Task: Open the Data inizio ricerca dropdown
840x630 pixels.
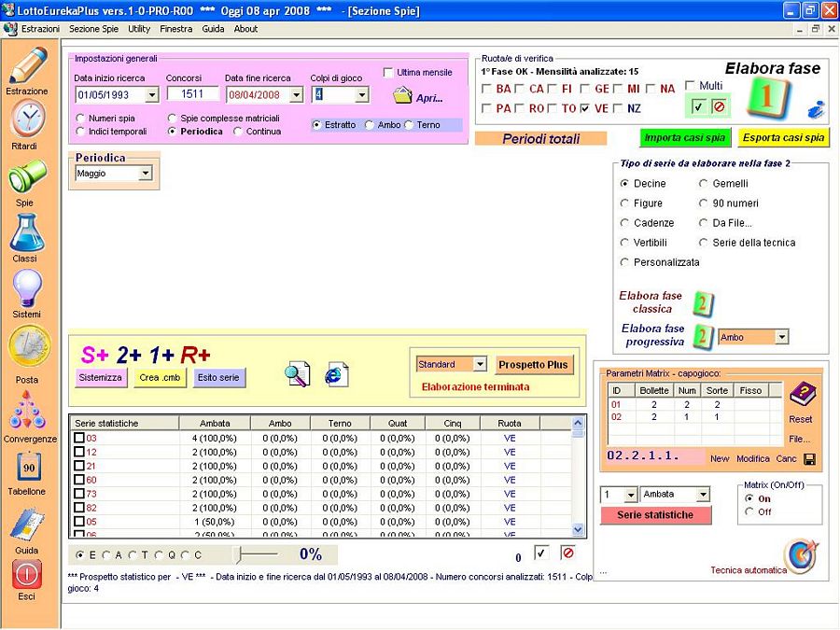Action: pyautogui.click(x=152, y=95)
